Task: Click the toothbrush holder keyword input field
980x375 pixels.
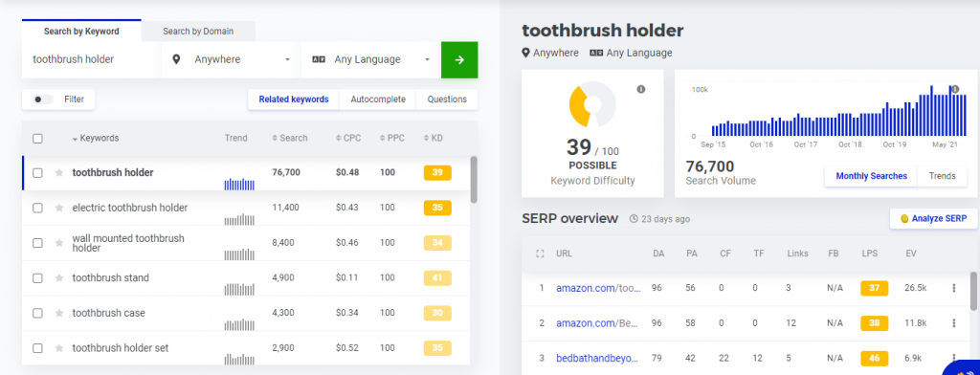Action: point(91,60)
